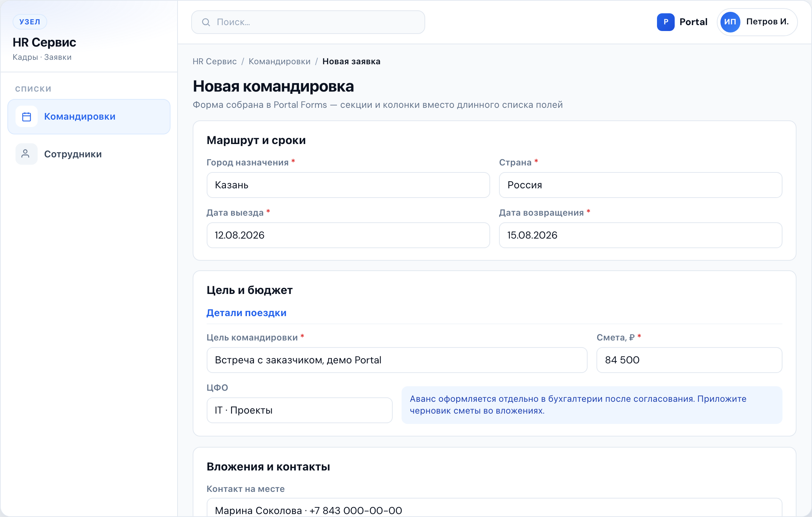
Task: Open the ЦФО field IT · Проекты
Action: [300, 410]
